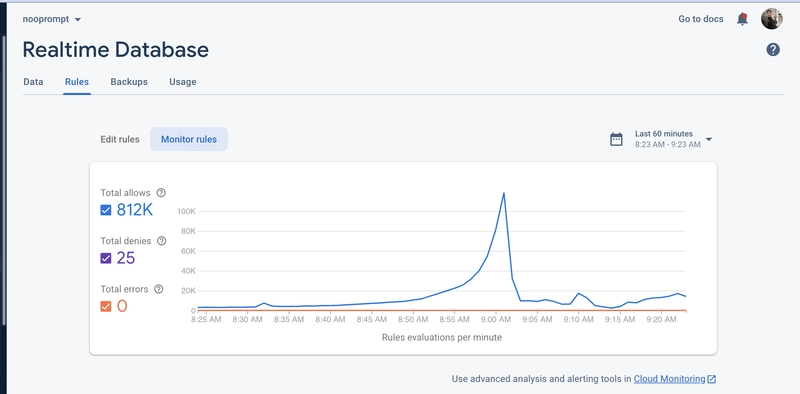Follow the Cloud Monitoring link
Screen dimensions: 800x394
click(669, 379)
